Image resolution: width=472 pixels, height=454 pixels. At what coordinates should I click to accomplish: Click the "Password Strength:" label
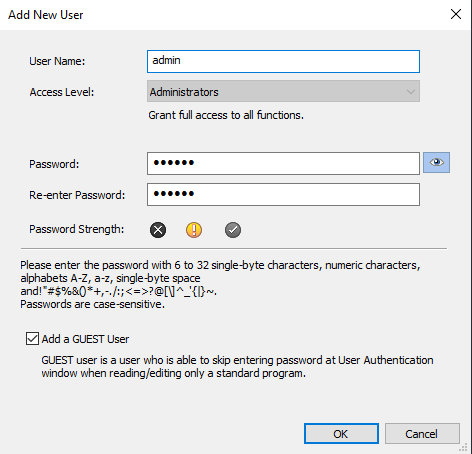coord(77,229)
